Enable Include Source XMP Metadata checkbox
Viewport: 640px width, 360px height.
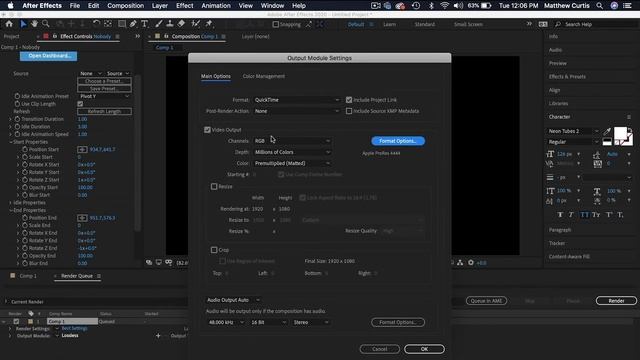(349, 111)
